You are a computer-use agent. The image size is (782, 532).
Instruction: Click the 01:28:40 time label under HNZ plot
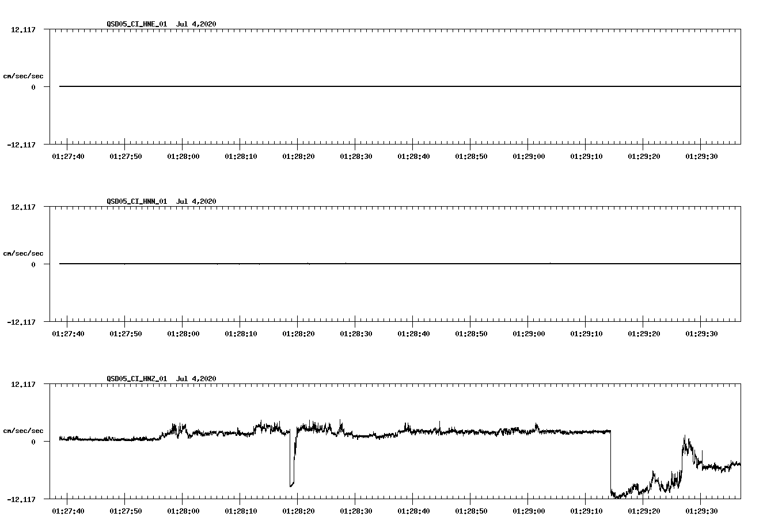click(x=413, y=511)
